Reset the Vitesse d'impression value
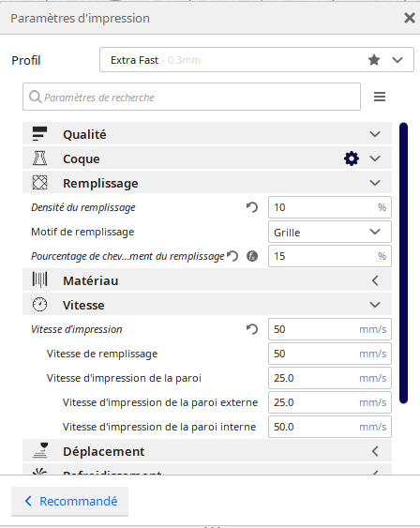The image size is (420, 528). [252, 329]
